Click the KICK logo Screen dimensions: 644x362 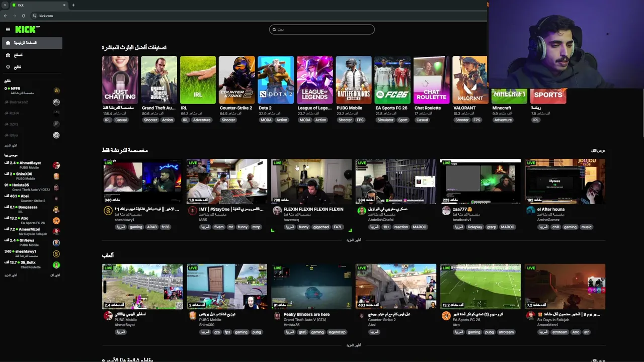27,30
